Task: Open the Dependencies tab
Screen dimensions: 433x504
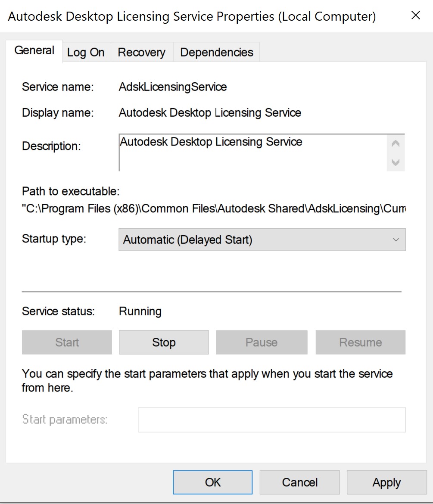Action: (x=216, y=53)
